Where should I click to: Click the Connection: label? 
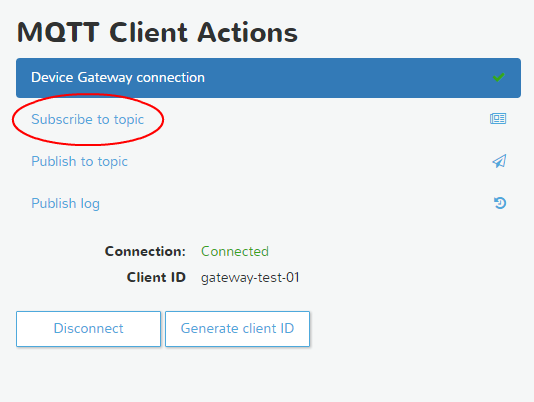pos(145,251)
